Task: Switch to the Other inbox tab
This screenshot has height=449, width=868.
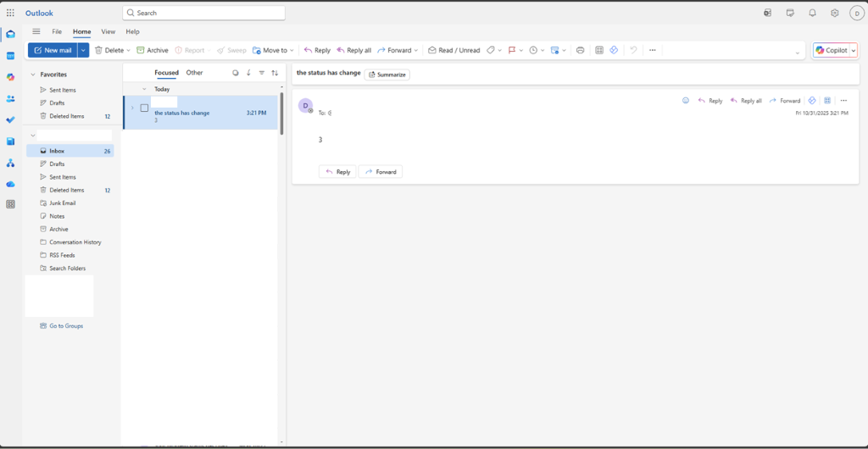Action: pos(194,73)
